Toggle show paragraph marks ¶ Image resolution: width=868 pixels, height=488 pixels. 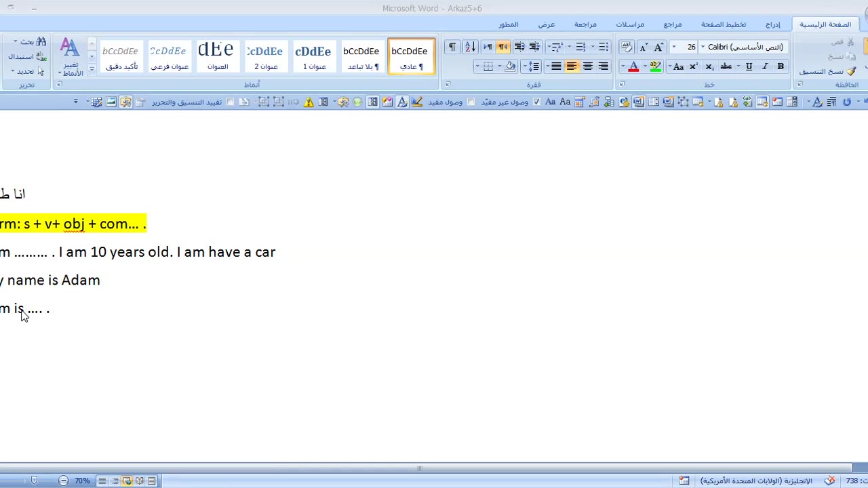(x=452, y=47)
